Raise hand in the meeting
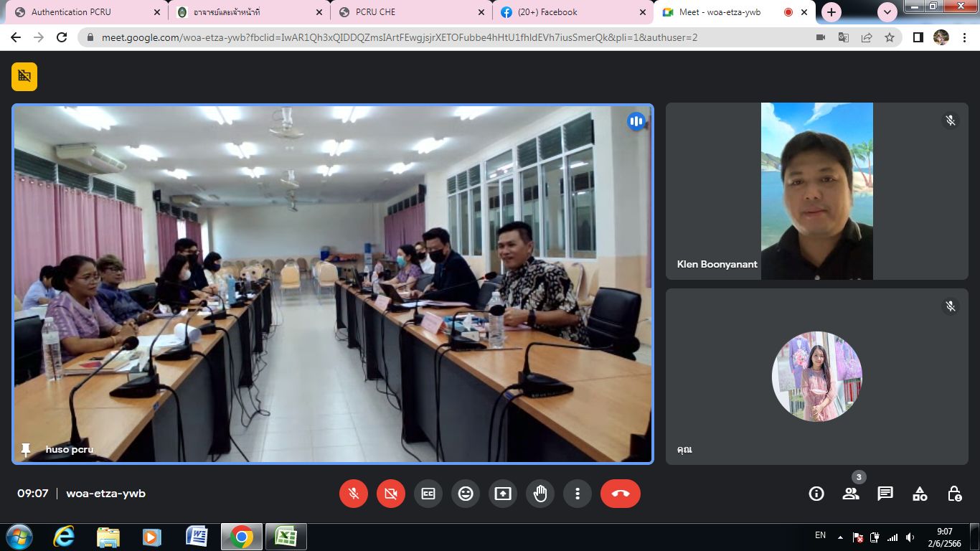 click(x=540, y=494)
